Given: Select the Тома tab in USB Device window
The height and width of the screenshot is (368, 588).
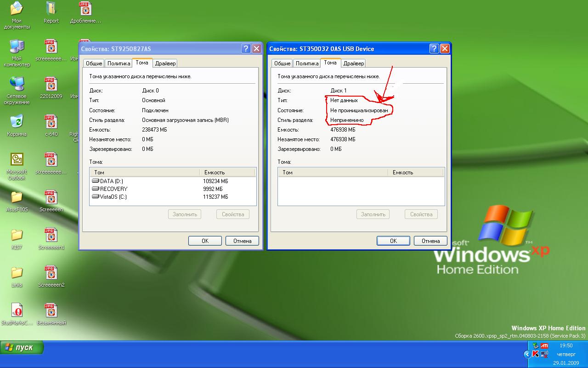Looking at the screenshot, I should point(331,63).
